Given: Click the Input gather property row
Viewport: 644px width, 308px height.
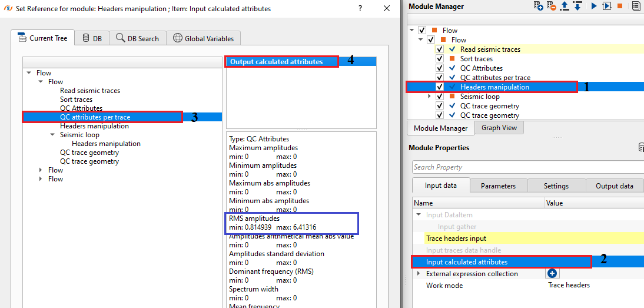Looking at the screenshot, I should 528,227.
